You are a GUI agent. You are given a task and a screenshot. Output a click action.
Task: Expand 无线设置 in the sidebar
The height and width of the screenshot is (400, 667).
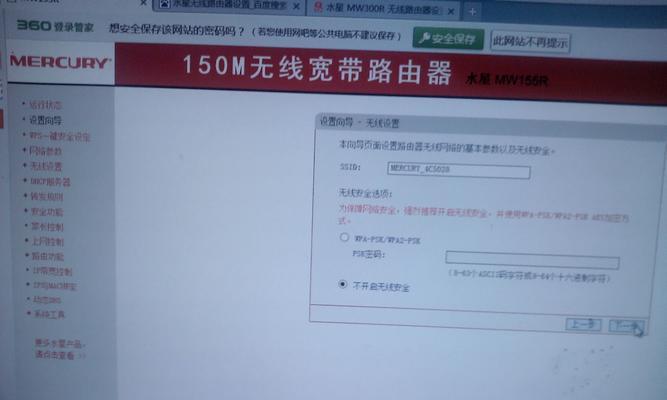46,166
